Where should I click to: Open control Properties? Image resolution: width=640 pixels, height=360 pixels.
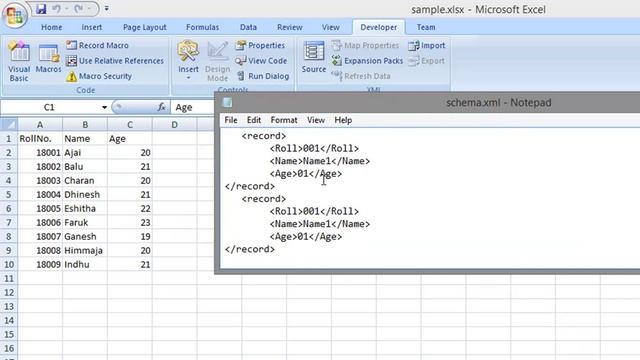point(260,45)
